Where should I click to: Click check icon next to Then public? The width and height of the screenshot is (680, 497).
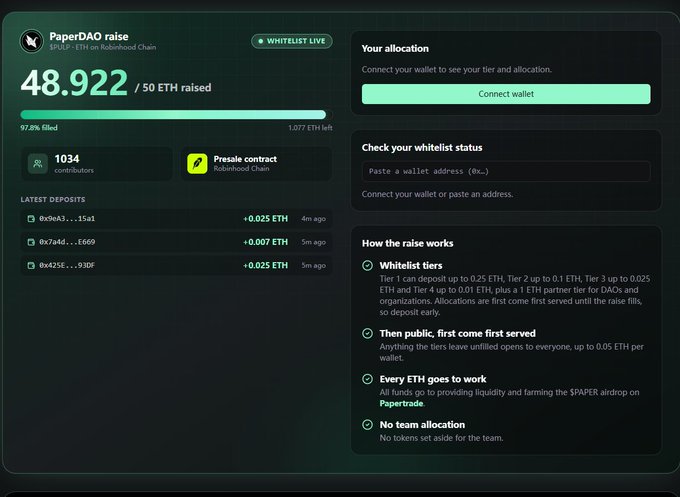click(x=367, y=333)
